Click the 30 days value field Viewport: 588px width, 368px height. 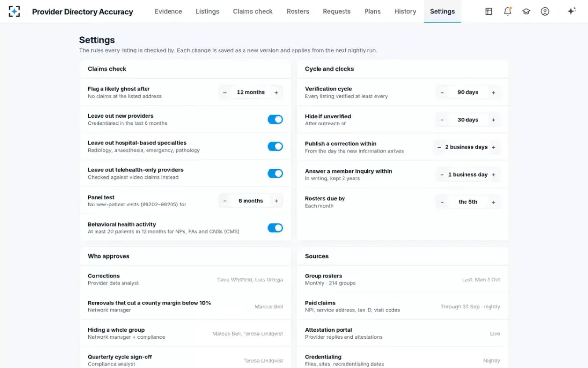pos(467,120)
